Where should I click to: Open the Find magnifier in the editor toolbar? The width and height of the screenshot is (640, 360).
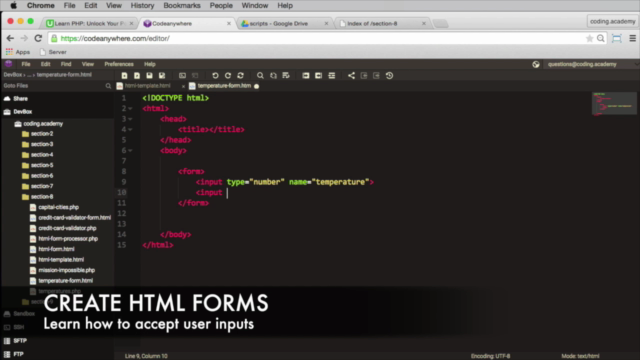pos(260,76)
